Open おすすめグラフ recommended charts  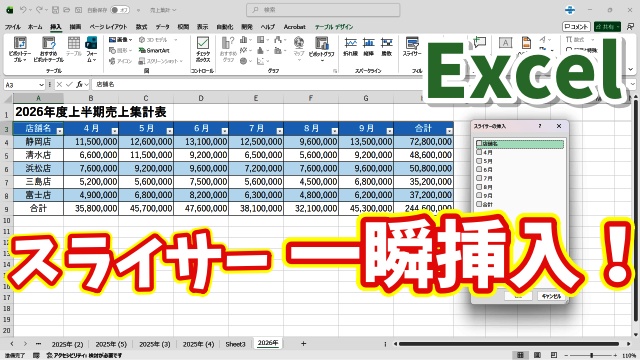(x=228, y=49)
